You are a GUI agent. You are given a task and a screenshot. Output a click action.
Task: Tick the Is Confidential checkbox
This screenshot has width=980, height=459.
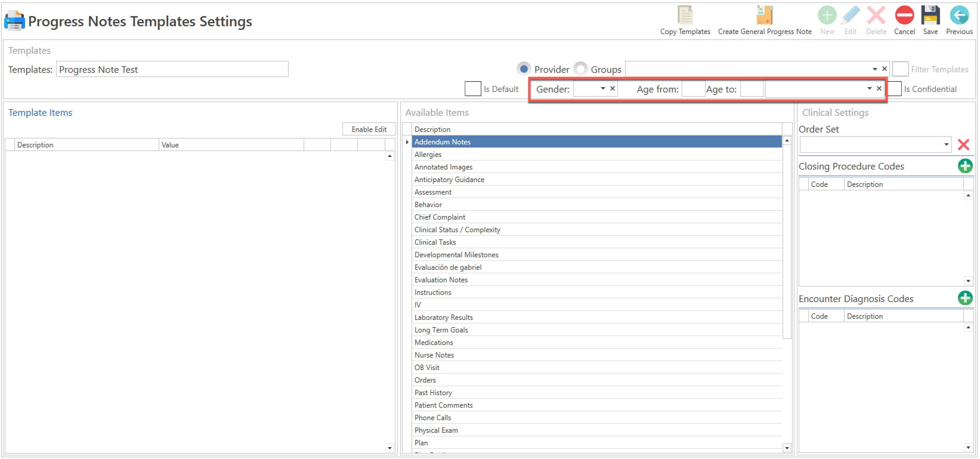tap(895, 89)
